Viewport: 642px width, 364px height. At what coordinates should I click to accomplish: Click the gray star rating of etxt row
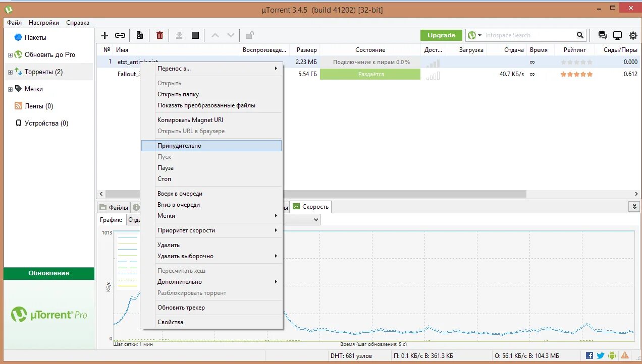(x=576, y=62)
